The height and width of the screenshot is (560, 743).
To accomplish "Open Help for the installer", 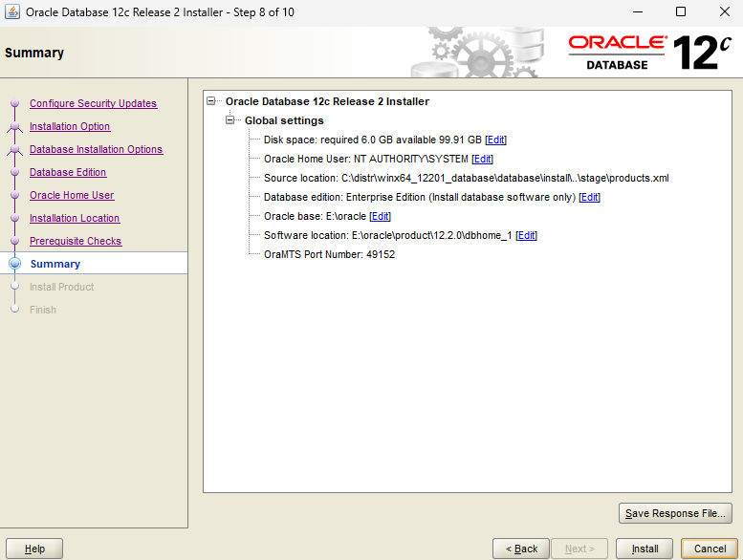I will [x=34, y=549].
